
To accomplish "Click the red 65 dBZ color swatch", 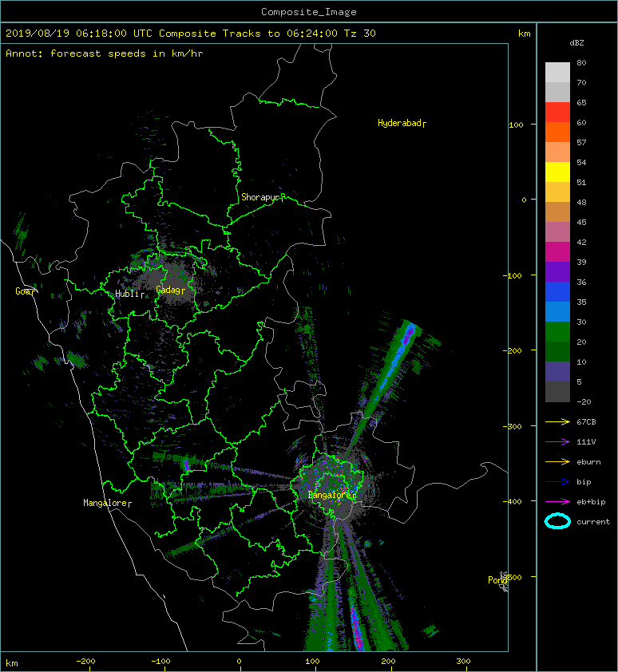I will tap(557, 113).
